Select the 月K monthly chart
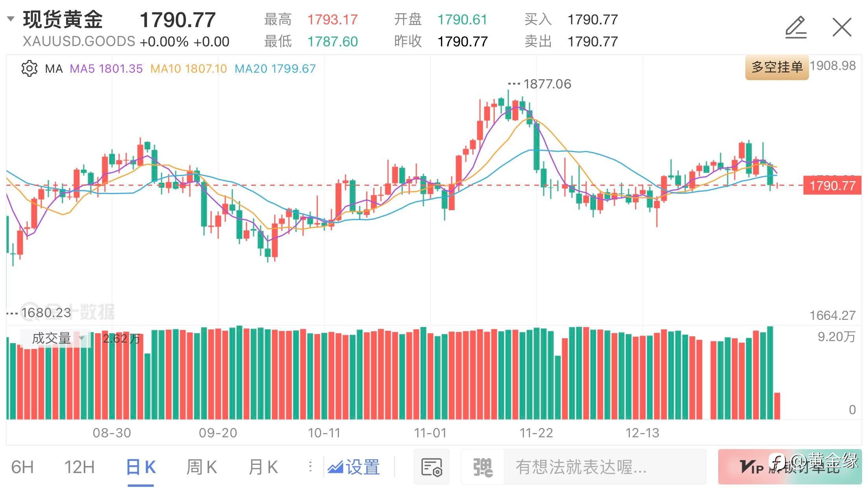 tap(263, 467)
